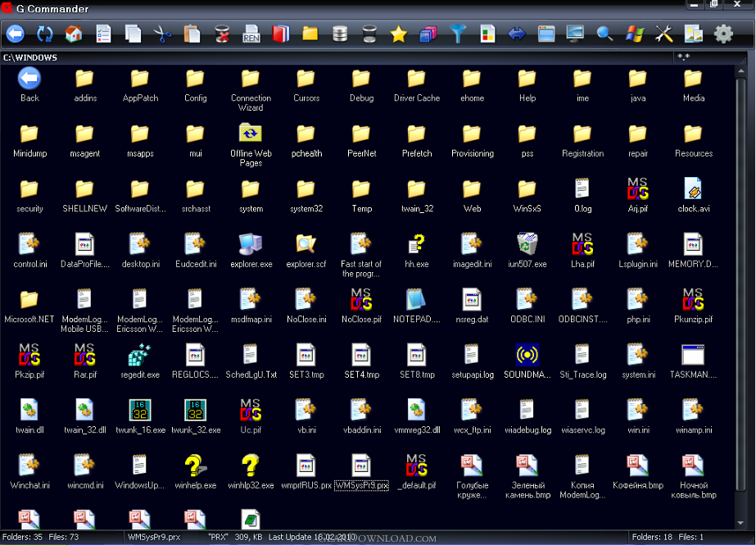Open the silver disk stack toolbar icon
The width and height of the screenshot is (756, 545).
[x=340, y=34]
